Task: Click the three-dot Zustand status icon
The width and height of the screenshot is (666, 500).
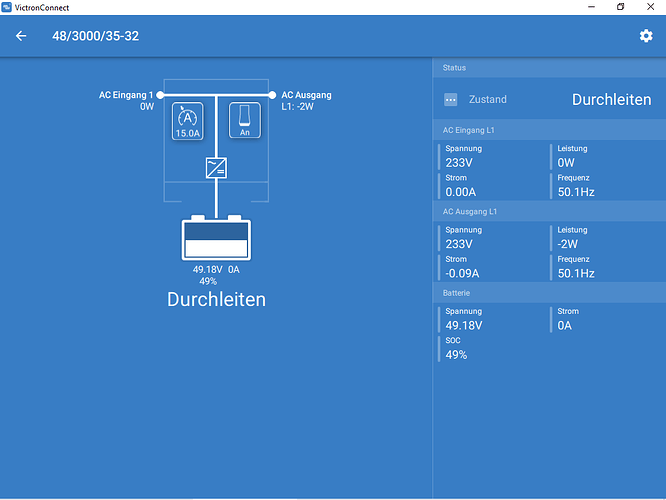Action: [x=451, y=100]
